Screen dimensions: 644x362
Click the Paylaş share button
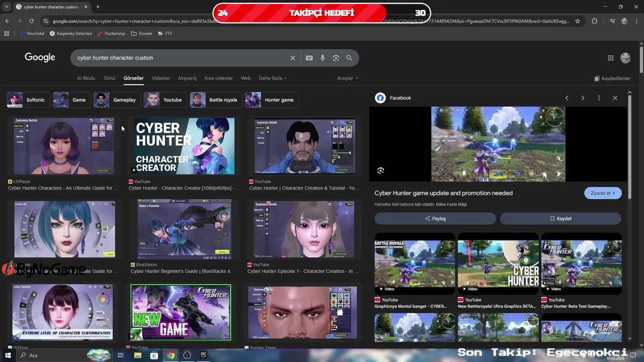435,219
